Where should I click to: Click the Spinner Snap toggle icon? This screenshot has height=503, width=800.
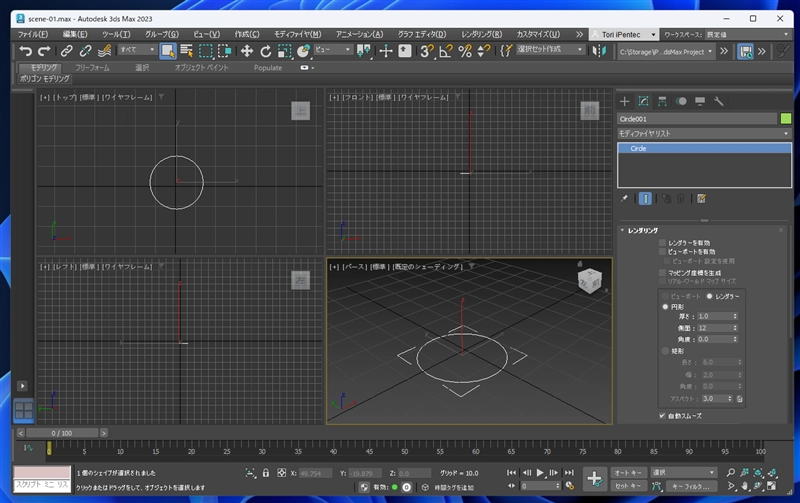(x=483, y=51)
